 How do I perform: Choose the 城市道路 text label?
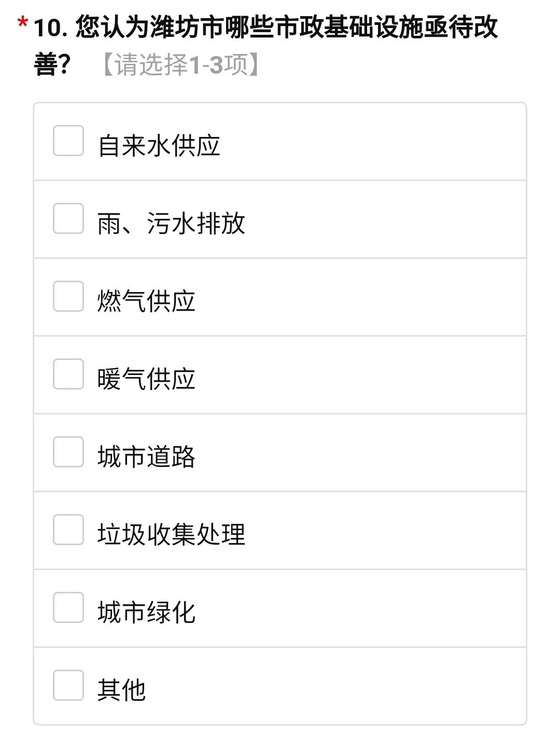146,457
